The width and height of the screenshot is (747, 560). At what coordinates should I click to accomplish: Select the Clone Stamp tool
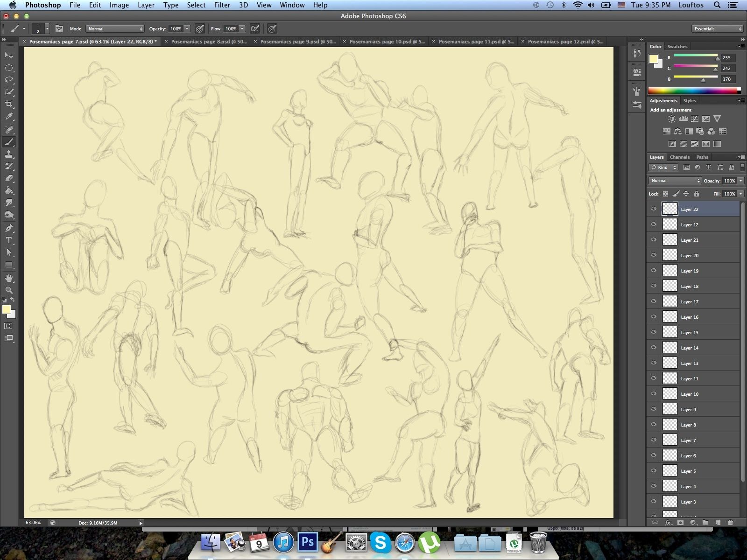(9, 154)
